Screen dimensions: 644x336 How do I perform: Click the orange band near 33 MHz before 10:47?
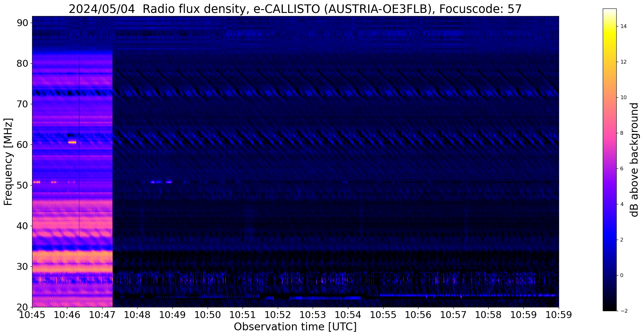72,256
